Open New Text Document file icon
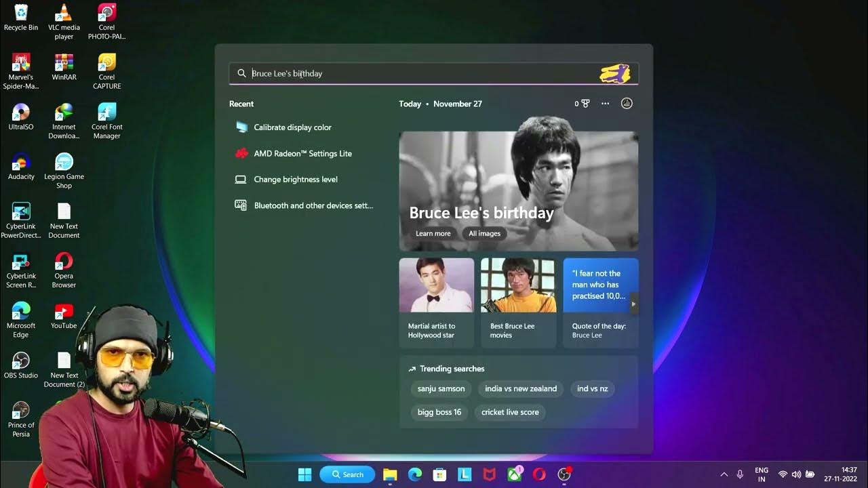Screen dimensions: 868x488 click(x=64, y=220)
